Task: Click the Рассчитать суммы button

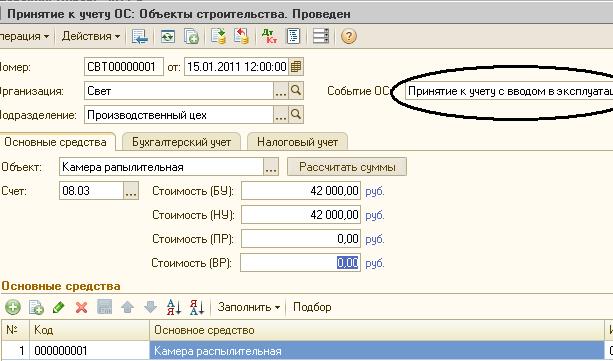Action: point(347,167)
